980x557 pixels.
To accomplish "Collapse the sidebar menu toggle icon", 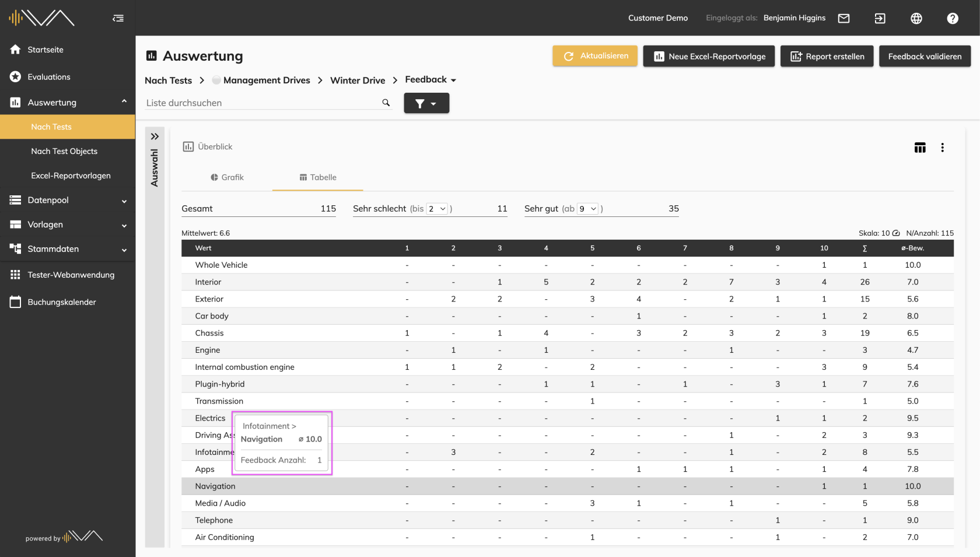I will coord(118,18).
